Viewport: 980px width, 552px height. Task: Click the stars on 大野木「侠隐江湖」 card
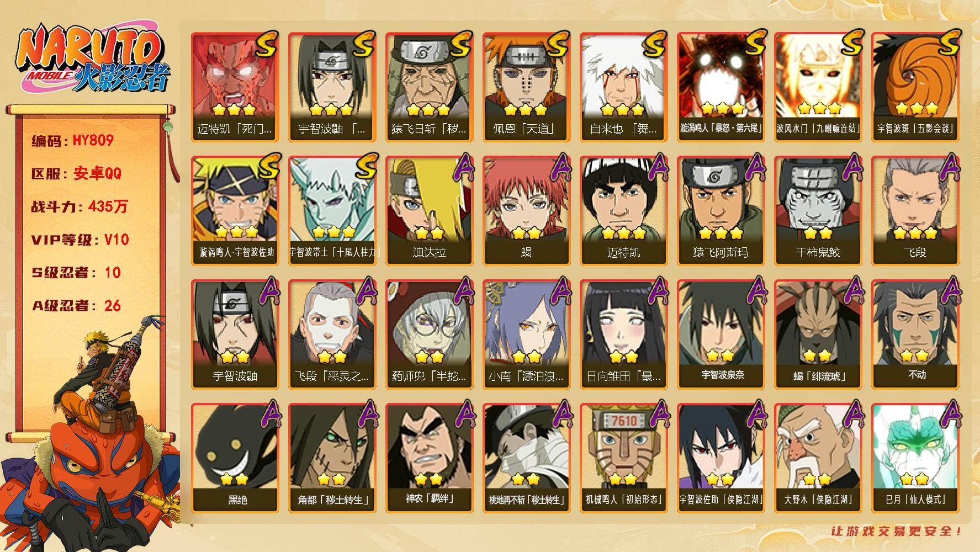(x=818, y=479)
